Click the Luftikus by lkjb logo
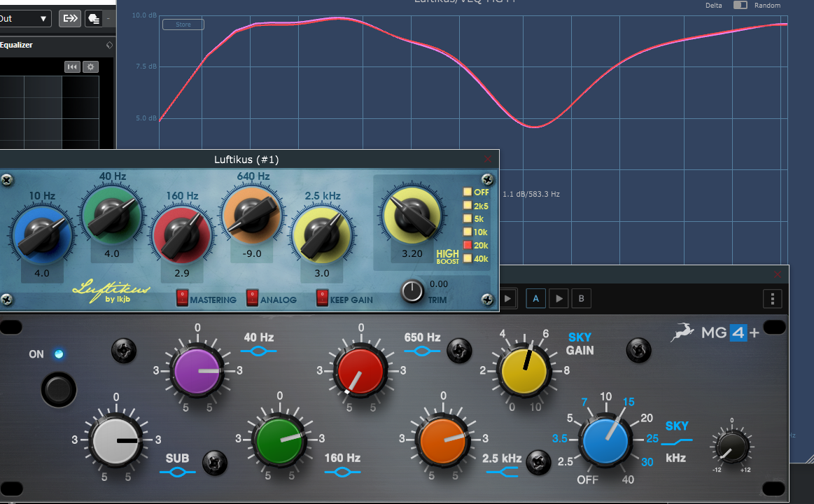The image size is (814, 504). (x=111, y=291)
